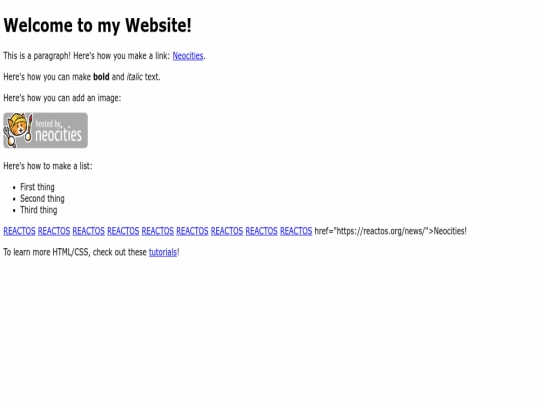This screenshot has width=540, height=405.
Task: Follow the seventh REACTOS link
Action: point(227,231)
